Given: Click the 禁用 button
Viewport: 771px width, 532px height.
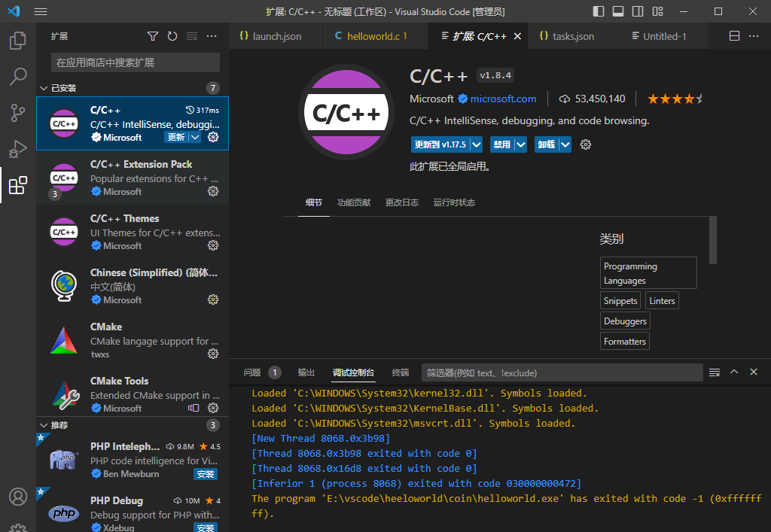Looking at the screenshot, I should 502,144.
